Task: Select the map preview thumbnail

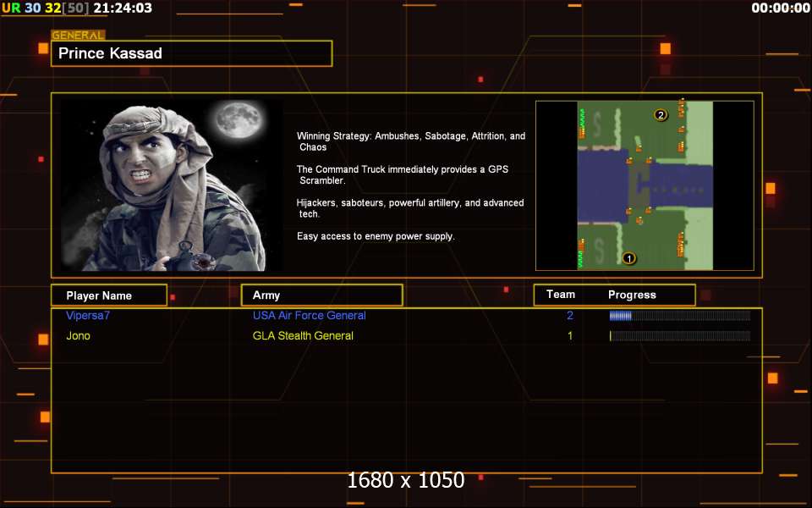Action: click(645, 185)
